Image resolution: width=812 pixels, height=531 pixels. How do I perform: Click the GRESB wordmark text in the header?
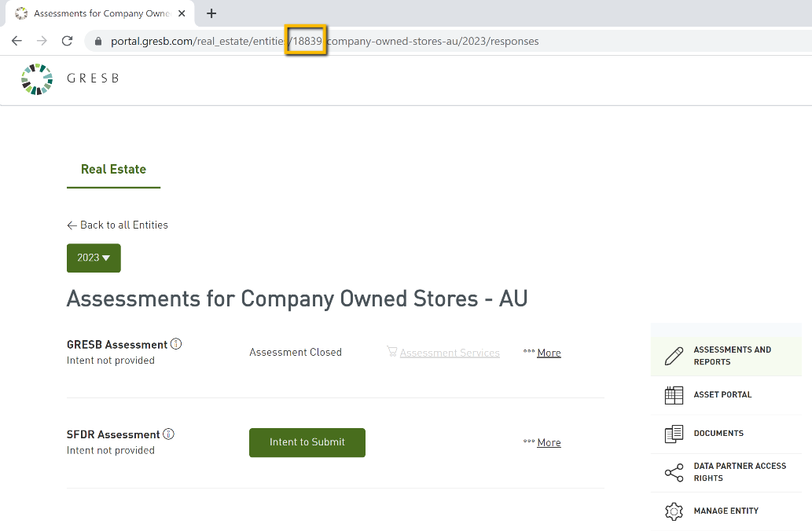click(94, 78)
